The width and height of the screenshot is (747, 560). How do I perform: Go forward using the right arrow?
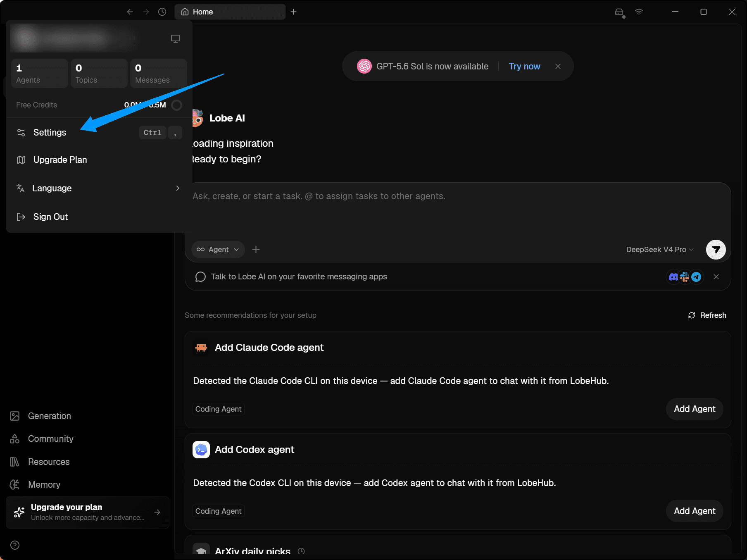click(146, 12)
